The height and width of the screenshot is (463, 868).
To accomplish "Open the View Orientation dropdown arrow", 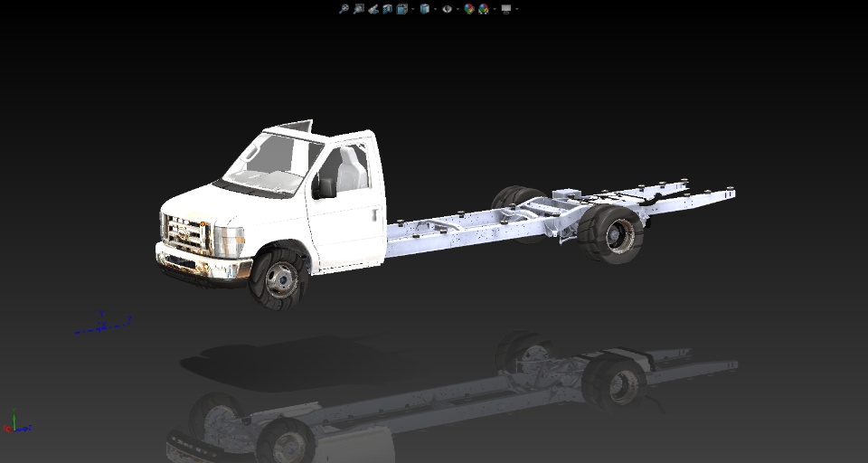I will click(x=413, y=9).
